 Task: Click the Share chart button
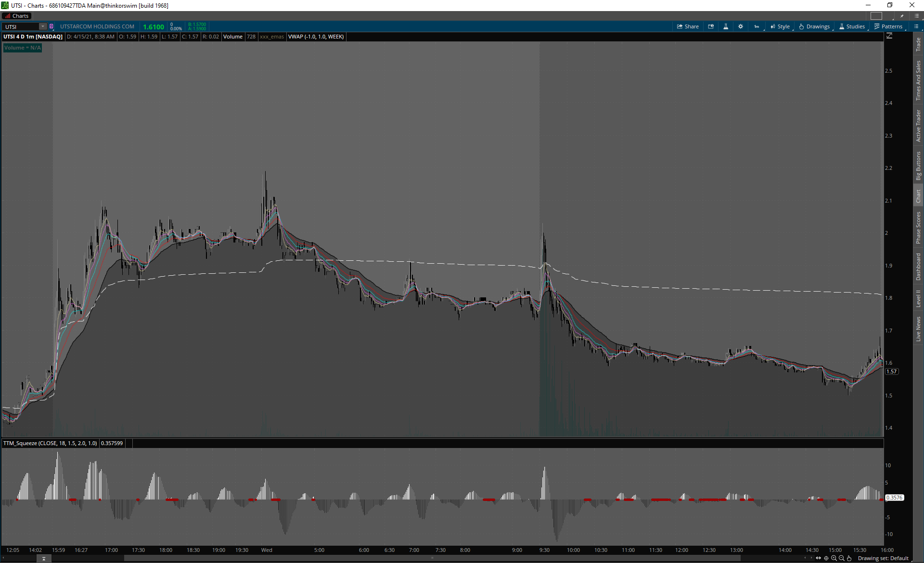tap(688, 26)
